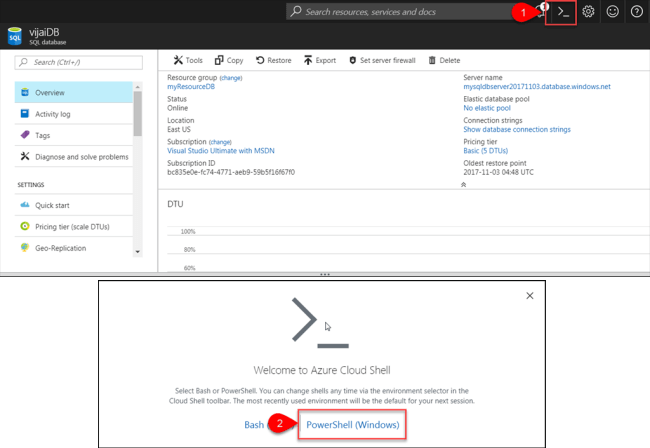Open the server name database.windows.net link
This screenshot has width=650, height=448.
[537, 87]
